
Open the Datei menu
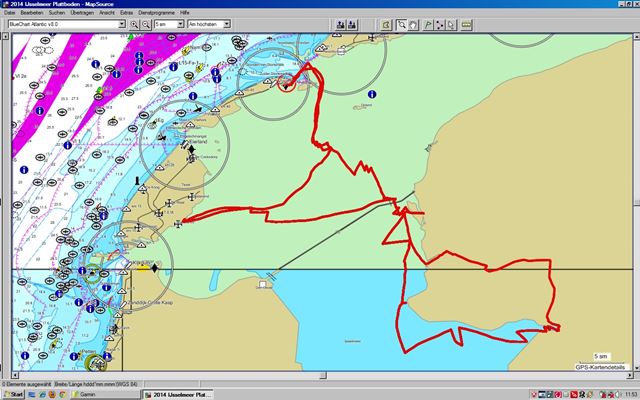tap(9, 13)
